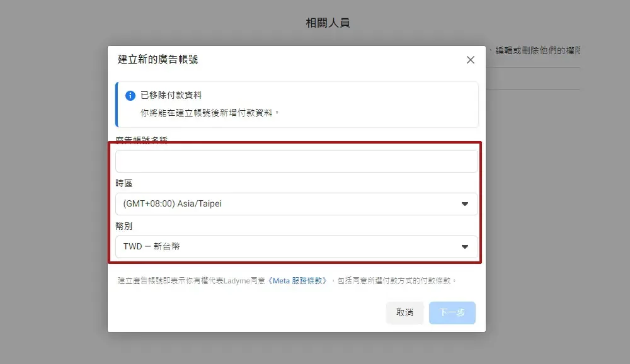Focus the ad account name input field
The height and width of the screenshot is (364, 630).
click(297, 161)
